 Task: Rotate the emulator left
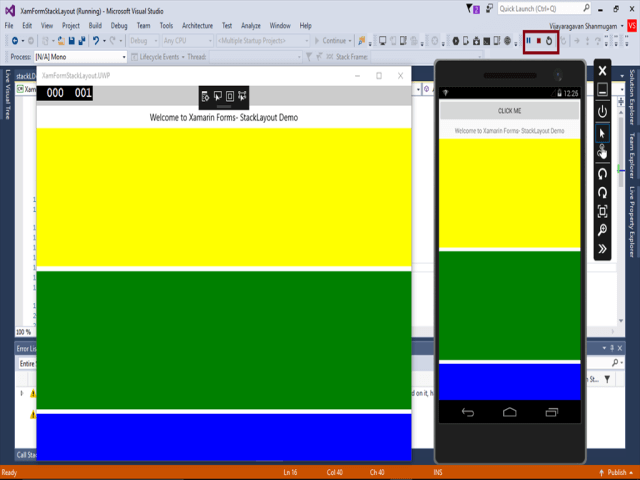[602, 174]
